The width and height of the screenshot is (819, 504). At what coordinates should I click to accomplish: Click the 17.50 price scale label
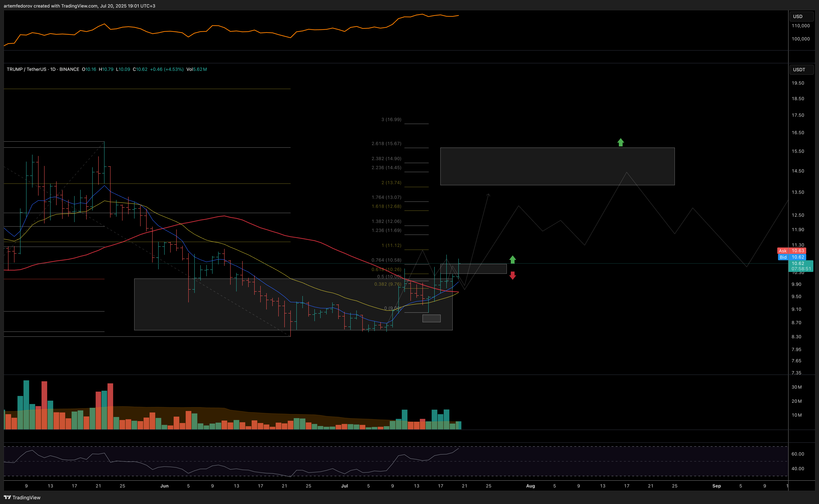point(798,115)
